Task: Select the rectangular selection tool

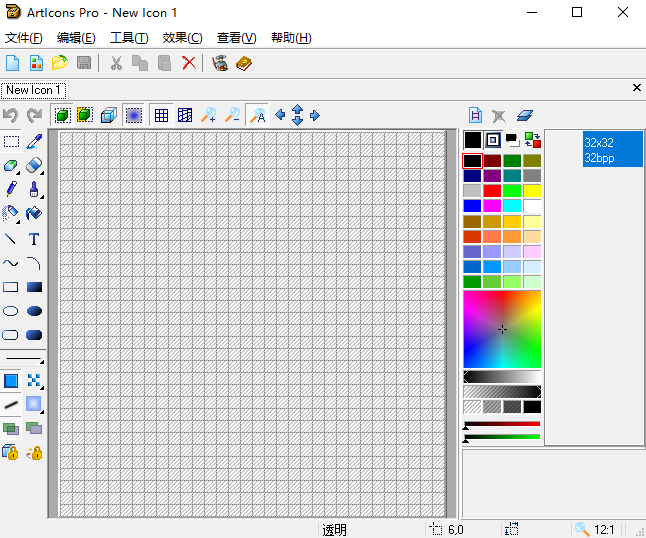Action: click(11, 141)
